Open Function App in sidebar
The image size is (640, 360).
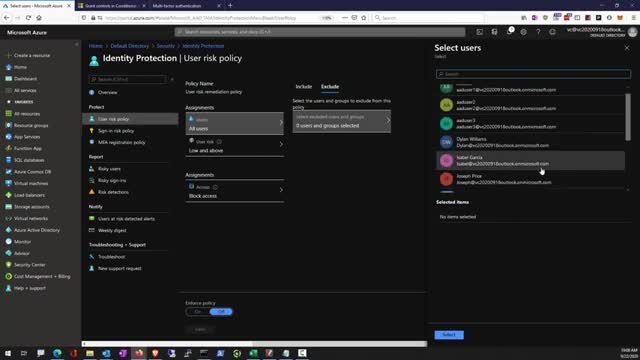click(24, 149)
